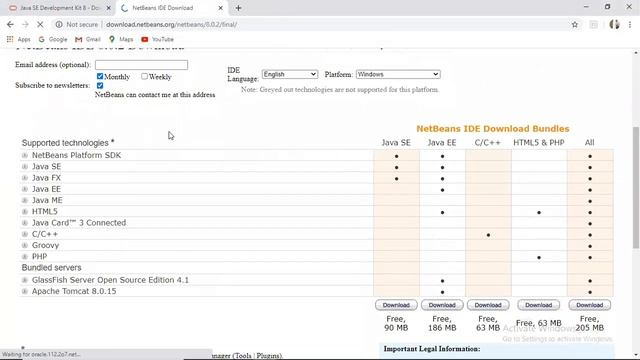Click Important Legal Information heading
The image size is (640, 360).
pyautogui.click(x=432, y=349)
